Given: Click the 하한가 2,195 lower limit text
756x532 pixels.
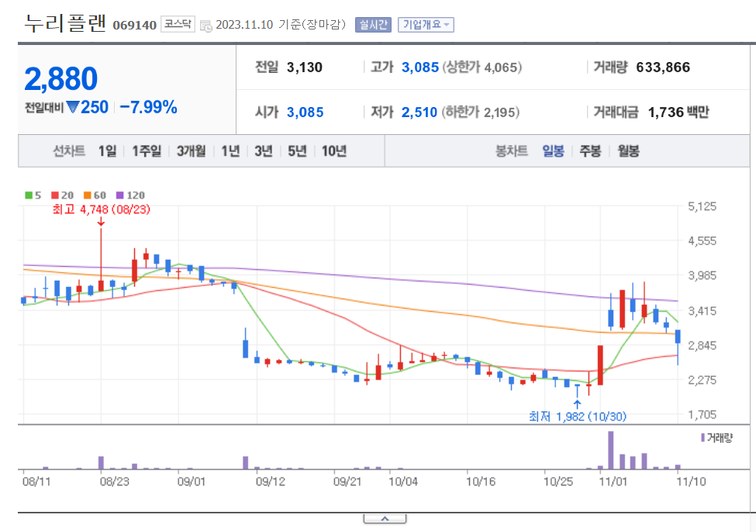Looking at the screenshot, I should point(480,112).
